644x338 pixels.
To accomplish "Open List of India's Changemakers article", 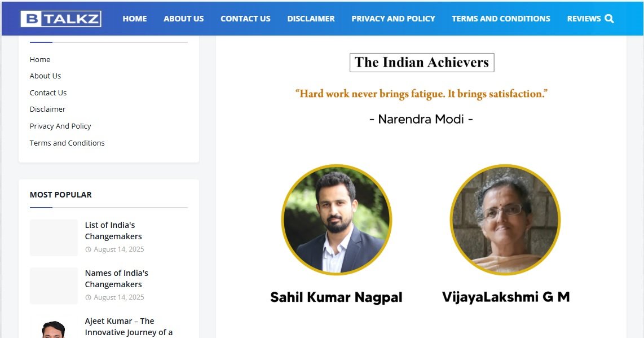I will 113,230.
